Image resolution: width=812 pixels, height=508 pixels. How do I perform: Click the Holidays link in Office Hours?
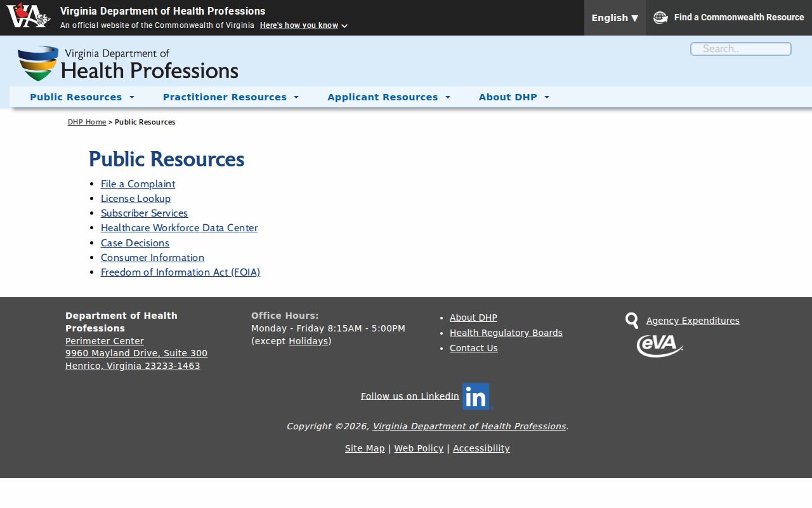pos(308,341)
